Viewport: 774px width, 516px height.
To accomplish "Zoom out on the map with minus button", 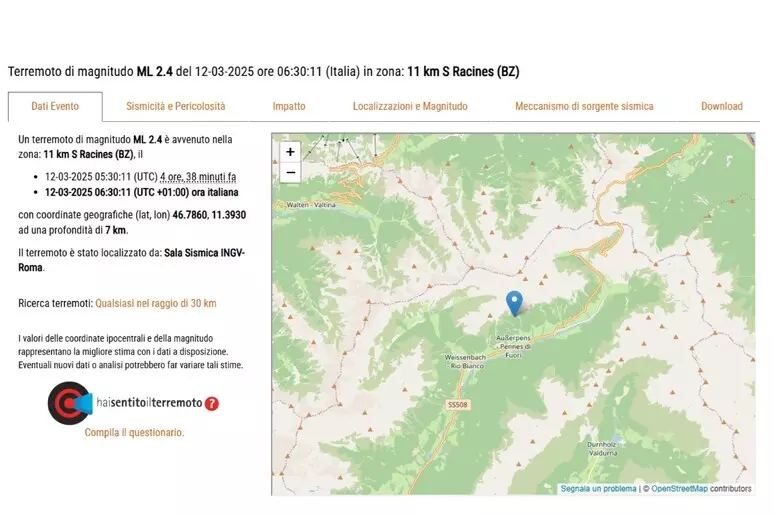I will click(290, 172).
